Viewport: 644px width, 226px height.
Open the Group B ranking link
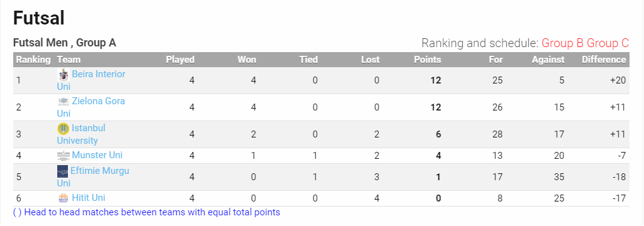pos(563,43)
